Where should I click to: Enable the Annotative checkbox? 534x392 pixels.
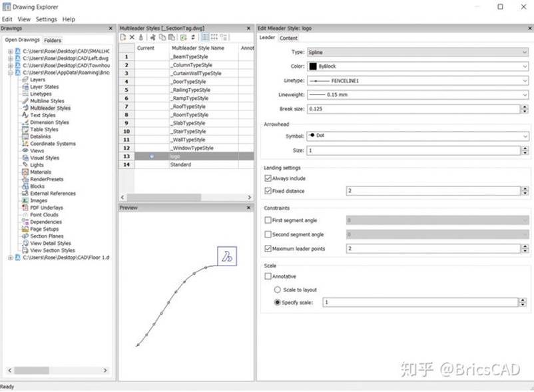click(x=268, y=276)
